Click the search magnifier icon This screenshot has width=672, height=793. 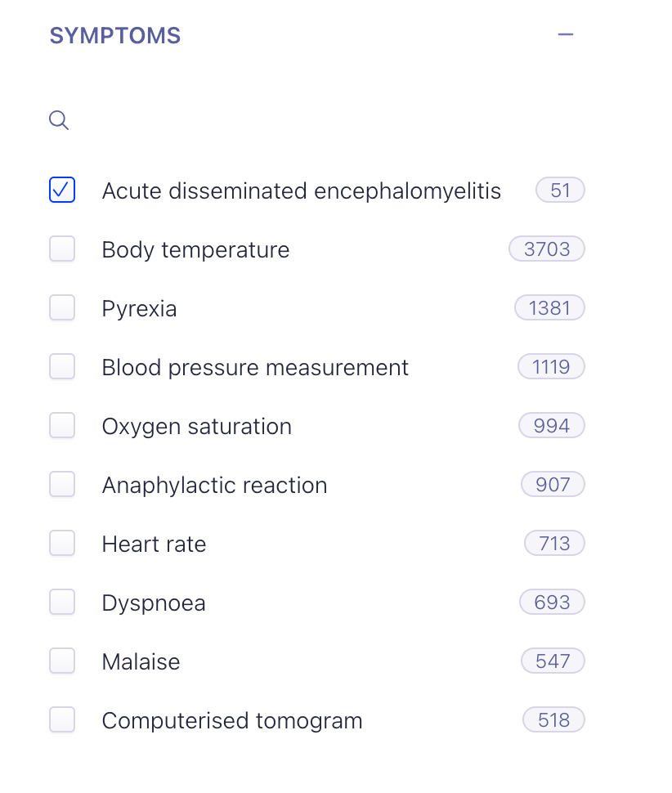[x=59, y=121]
